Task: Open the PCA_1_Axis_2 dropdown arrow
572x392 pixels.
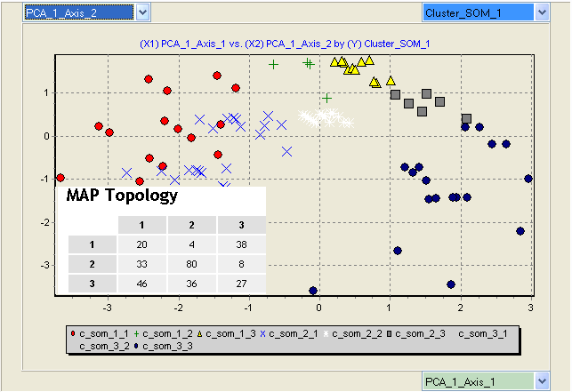Action: coord(142,12)
